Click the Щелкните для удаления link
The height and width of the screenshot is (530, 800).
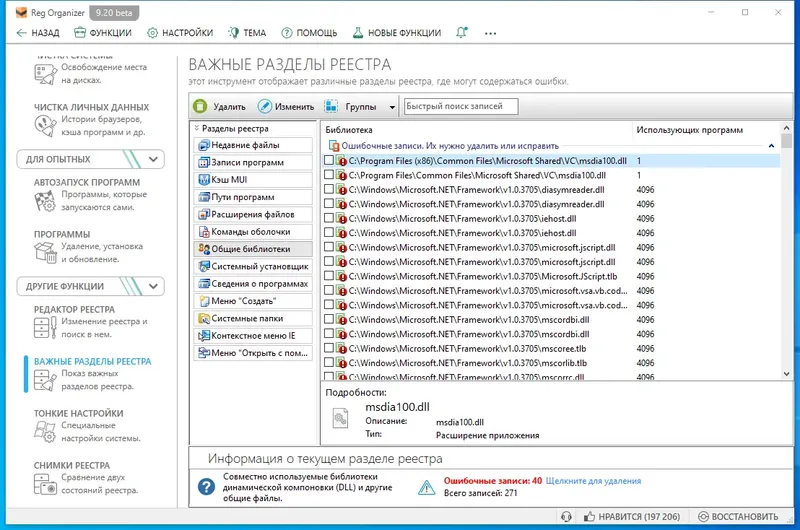(x=593, y=481)
